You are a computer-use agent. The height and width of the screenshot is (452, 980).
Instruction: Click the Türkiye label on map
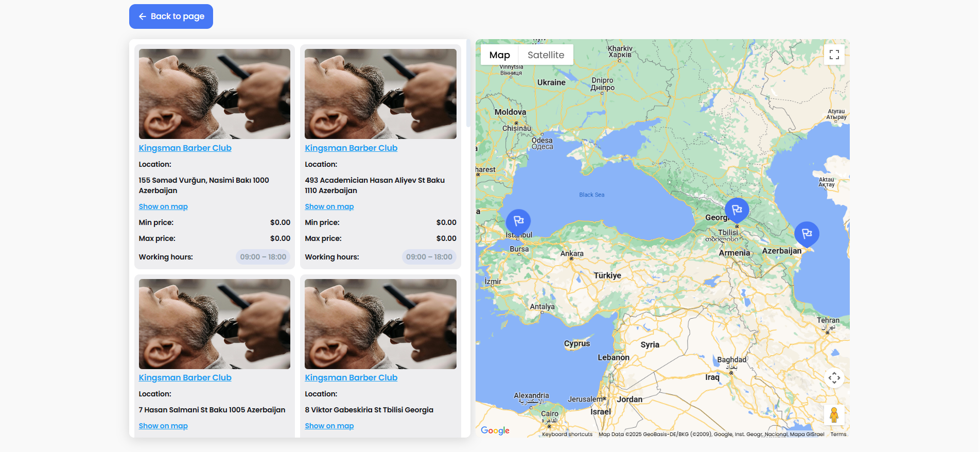pyautogui.click(x=607, y=275)
